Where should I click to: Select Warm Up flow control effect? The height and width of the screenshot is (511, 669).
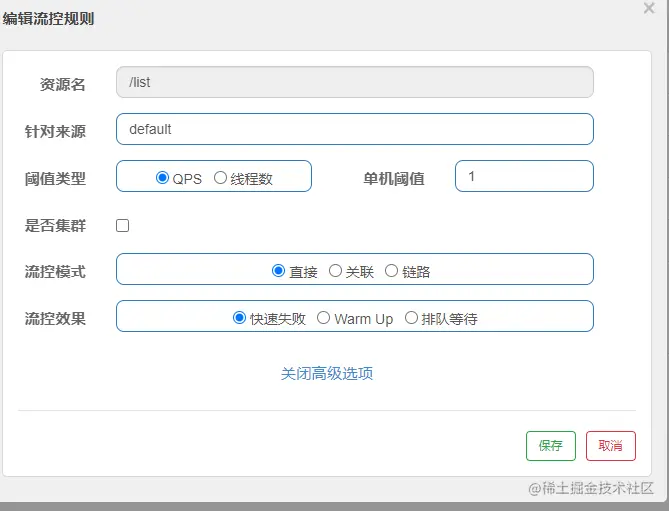323,318
